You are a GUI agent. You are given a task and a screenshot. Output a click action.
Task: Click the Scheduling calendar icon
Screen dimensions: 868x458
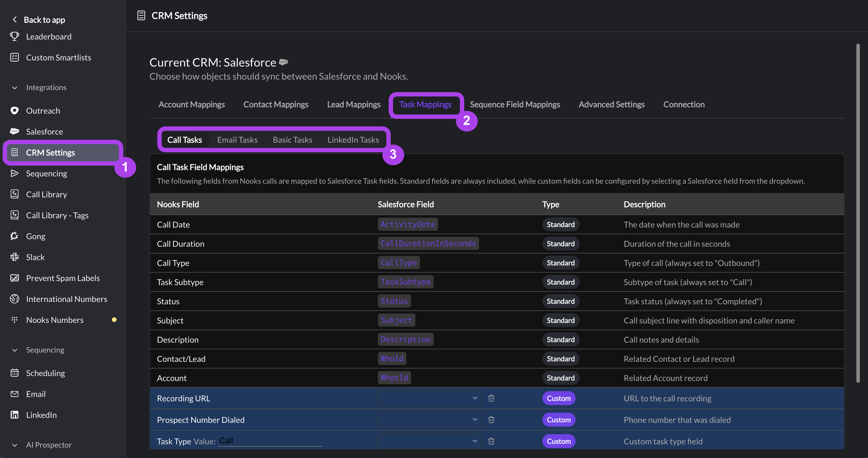pyautogui.click(x=15, y=373)
